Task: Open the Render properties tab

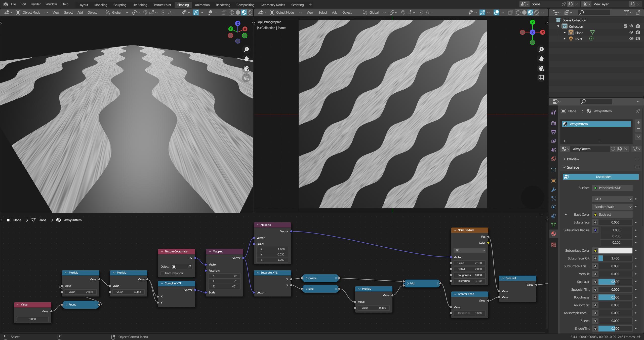Action: pos(553,123)
